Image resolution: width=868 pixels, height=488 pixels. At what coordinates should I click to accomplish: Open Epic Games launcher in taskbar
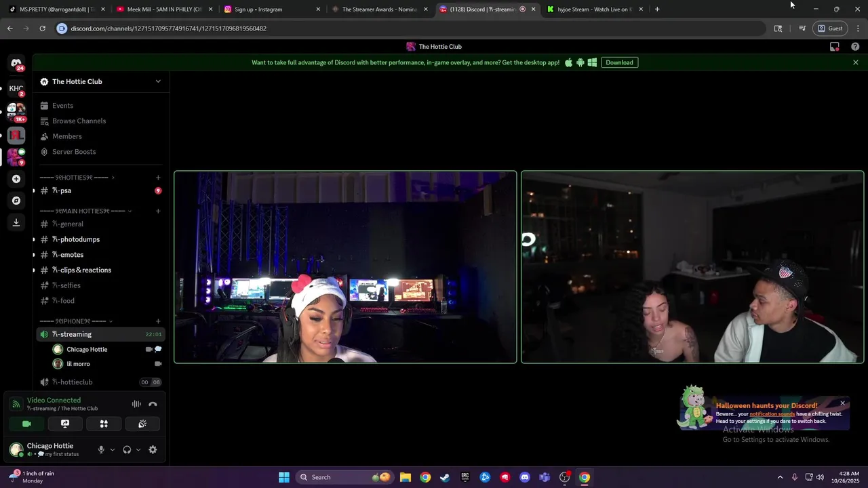[x=465, y=477]
